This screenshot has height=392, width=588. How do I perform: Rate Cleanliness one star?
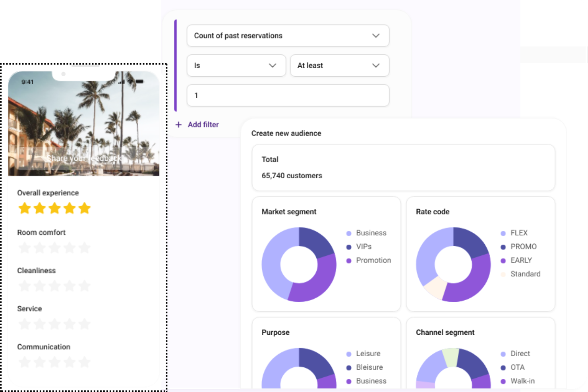click(x=25, y=286)
